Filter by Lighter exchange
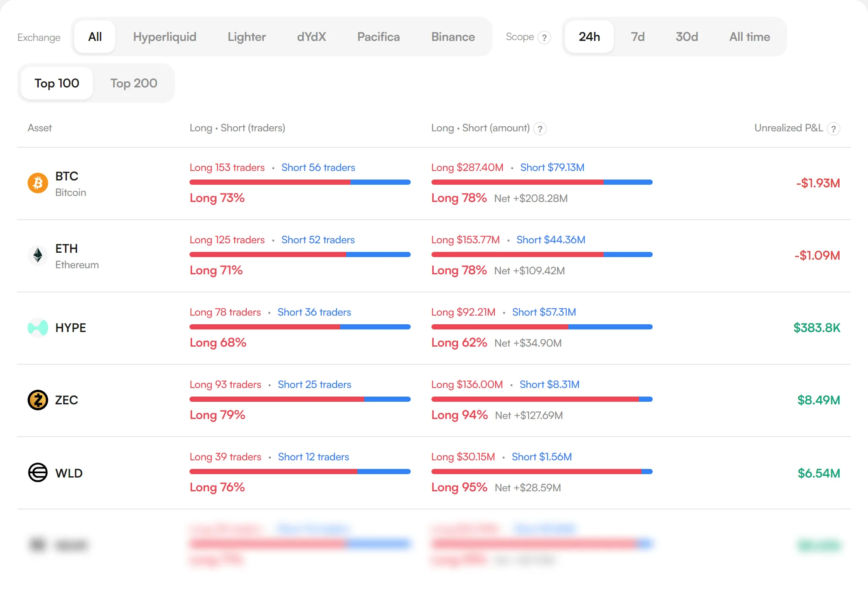 click(247, 37)
